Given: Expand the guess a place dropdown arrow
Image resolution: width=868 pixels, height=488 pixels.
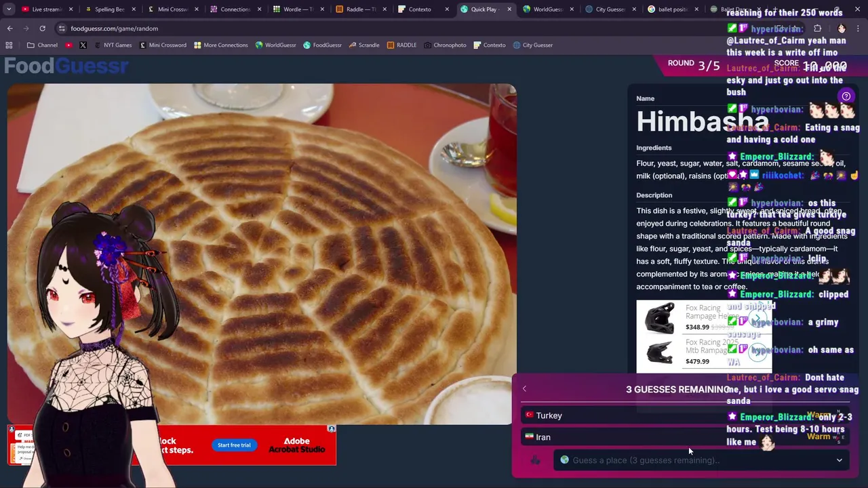Looking at the screenshot, I should click(x=839, y=460).
